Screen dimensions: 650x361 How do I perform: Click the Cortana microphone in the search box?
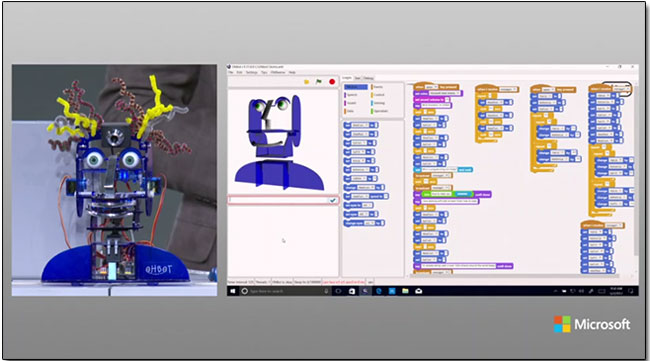(x=326, y=291)
